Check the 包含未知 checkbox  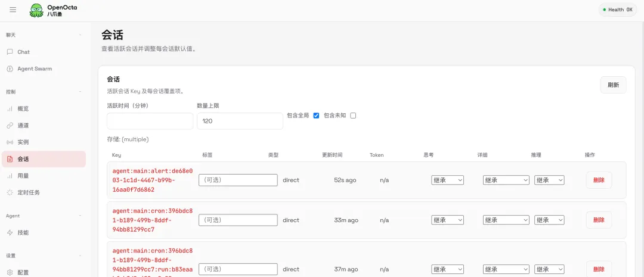353,116
